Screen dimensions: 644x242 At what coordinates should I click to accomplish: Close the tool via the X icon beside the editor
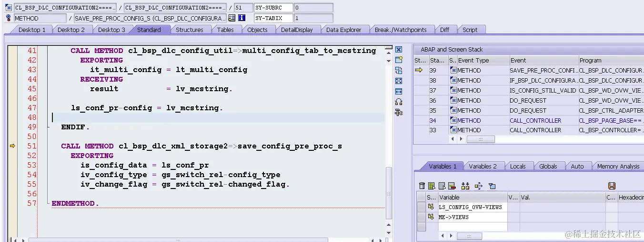point(399,50)
